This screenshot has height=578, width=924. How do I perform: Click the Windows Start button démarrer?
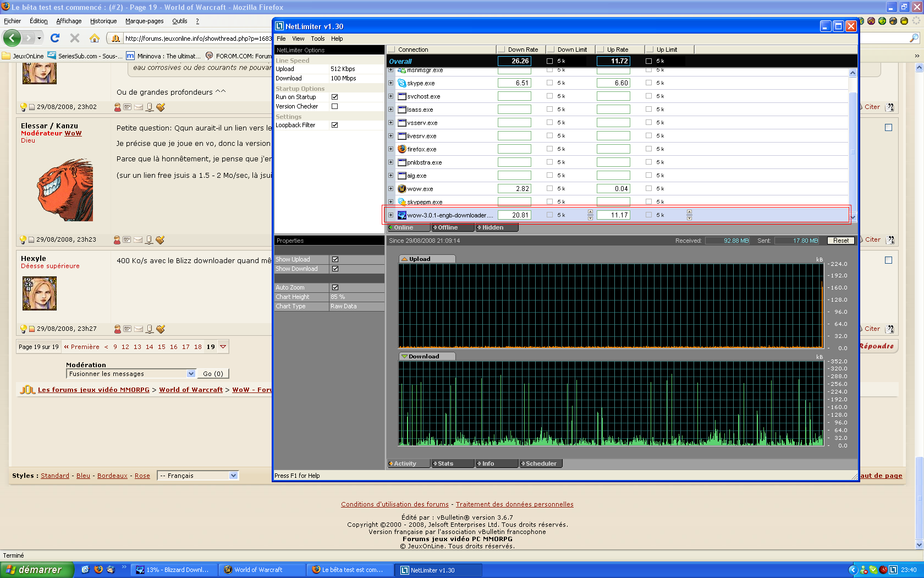(37, 570)
